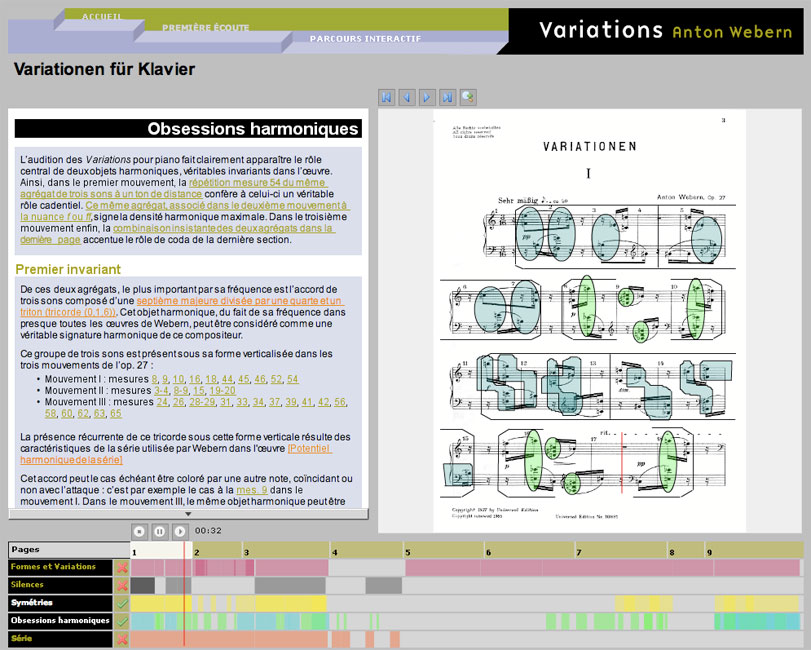Select the Obsessions harmoniques track label

[60, 621]
